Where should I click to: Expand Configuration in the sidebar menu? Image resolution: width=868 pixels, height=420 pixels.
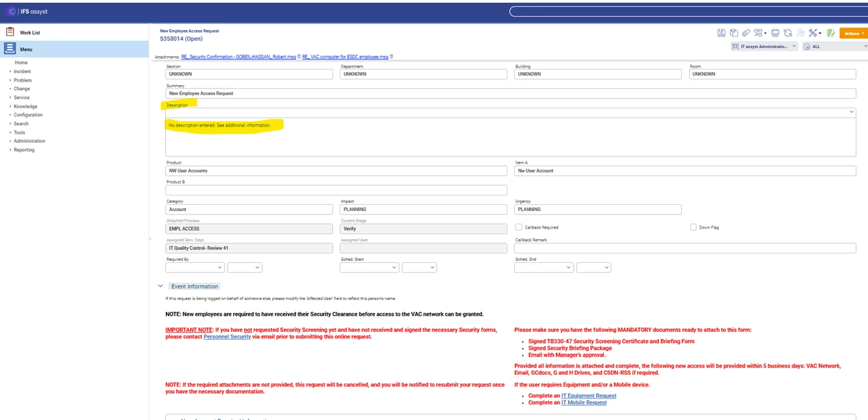[x=28, y=115]
